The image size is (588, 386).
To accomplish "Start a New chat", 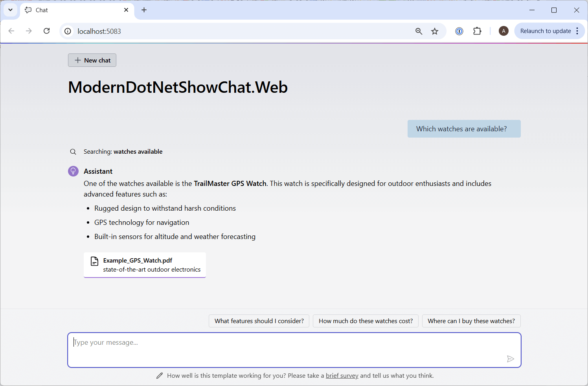I will 92,60.
